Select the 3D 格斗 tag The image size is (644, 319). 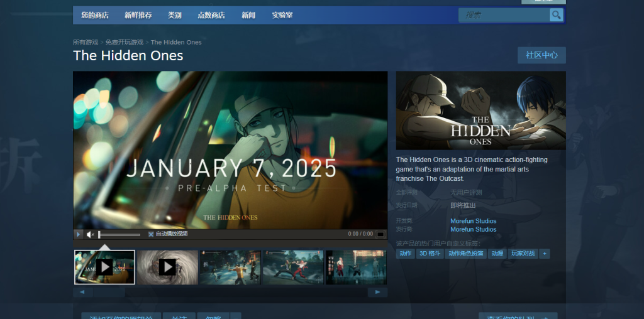pos(430,254)
